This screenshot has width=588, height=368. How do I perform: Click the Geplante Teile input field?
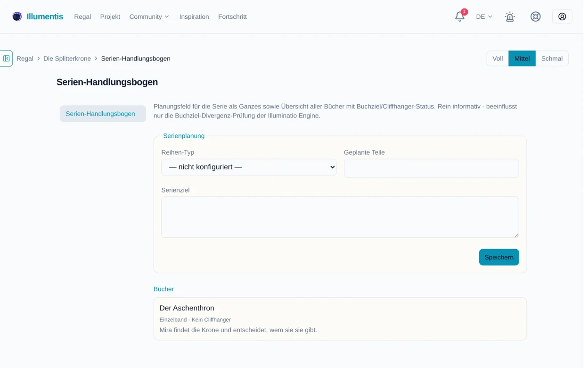pyautogui.click(x=432, y=168)
